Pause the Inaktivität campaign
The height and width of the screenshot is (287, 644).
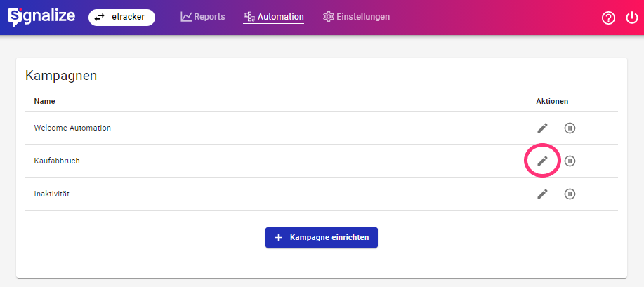(x=570, y=194)
